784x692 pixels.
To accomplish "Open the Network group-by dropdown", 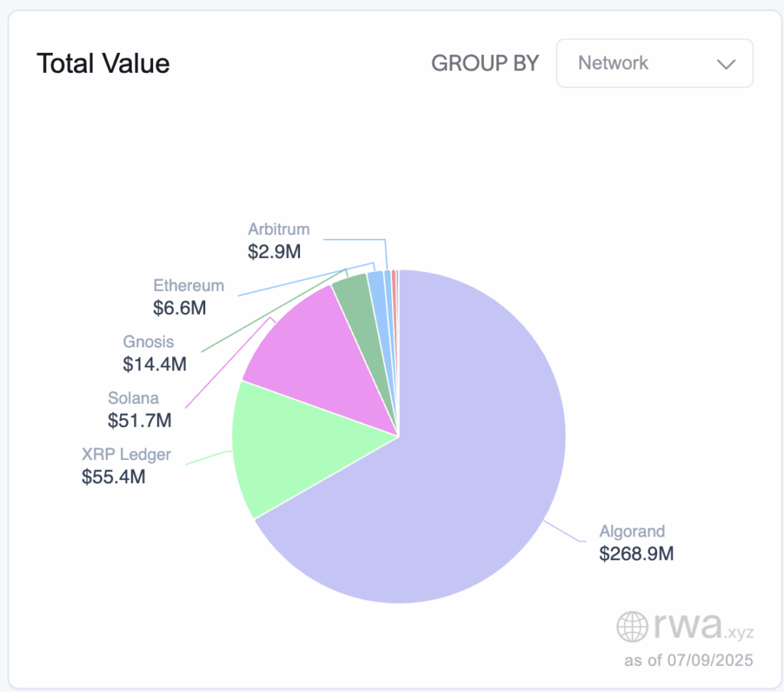I will coord(654,63).
